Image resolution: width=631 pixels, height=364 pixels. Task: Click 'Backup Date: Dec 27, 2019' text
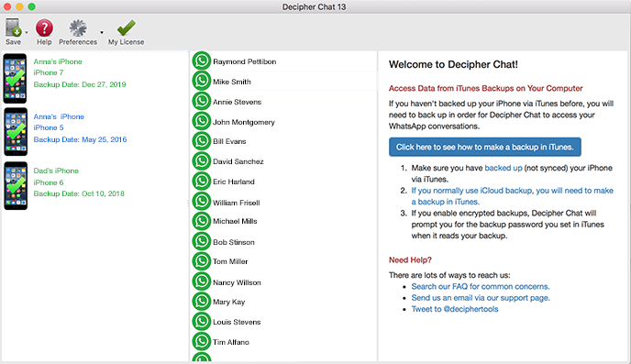tap(80, 84)
